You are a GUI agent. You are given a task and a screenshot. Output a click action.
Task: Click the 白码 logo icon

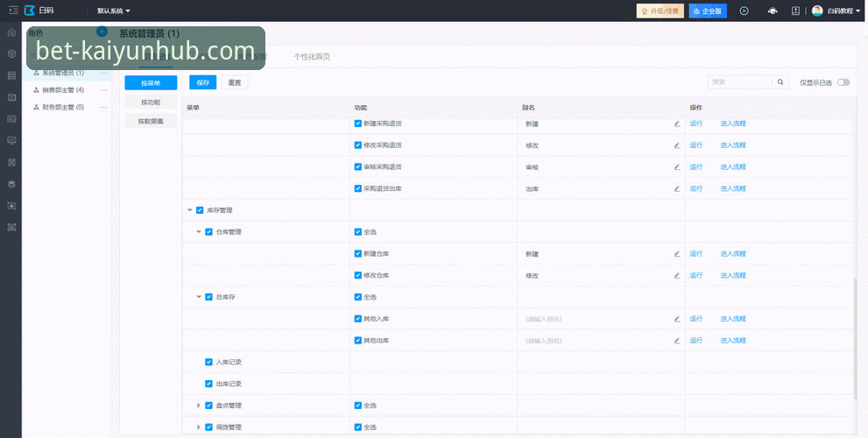click(x=29, y=11)
